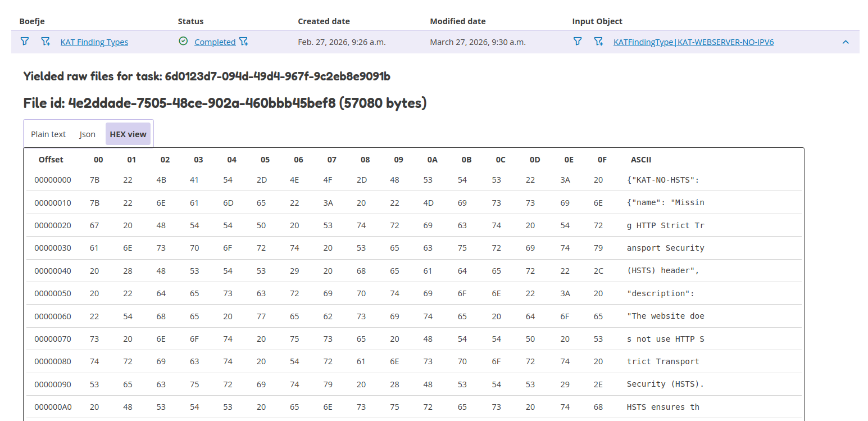Click the hex row at offset 00000000
Image resolution: width=868 pixels, height=421 pixels.
(53, 180)
